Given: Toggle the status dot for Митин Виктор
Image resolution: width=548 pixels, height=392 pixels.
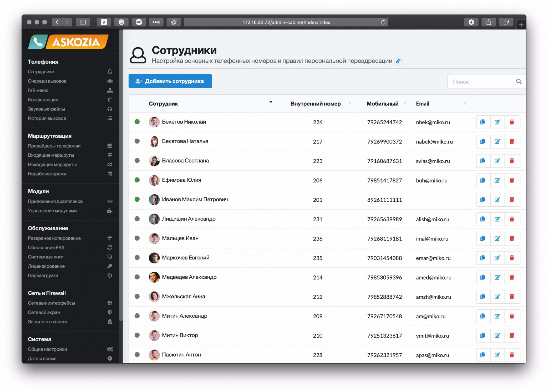Looking at the screenshot, I should tap(137, 335).
